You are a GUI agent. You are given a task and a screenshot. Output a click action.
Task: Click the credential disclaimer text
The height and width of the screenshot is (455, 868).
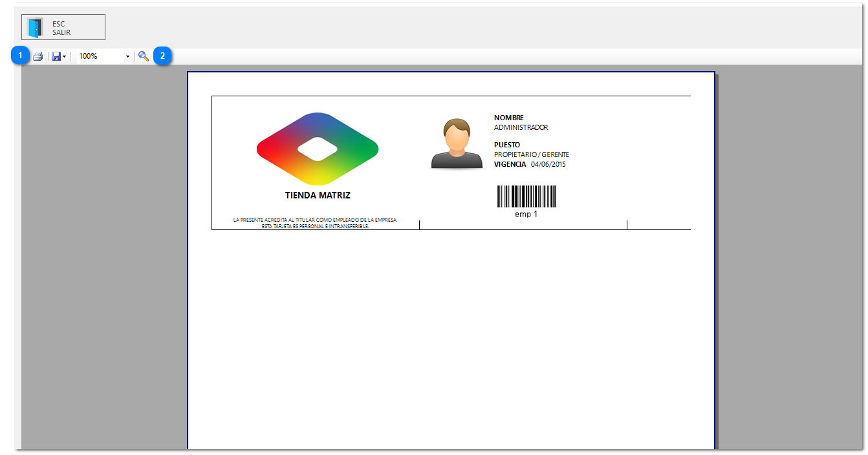click(x=315, y=223)
